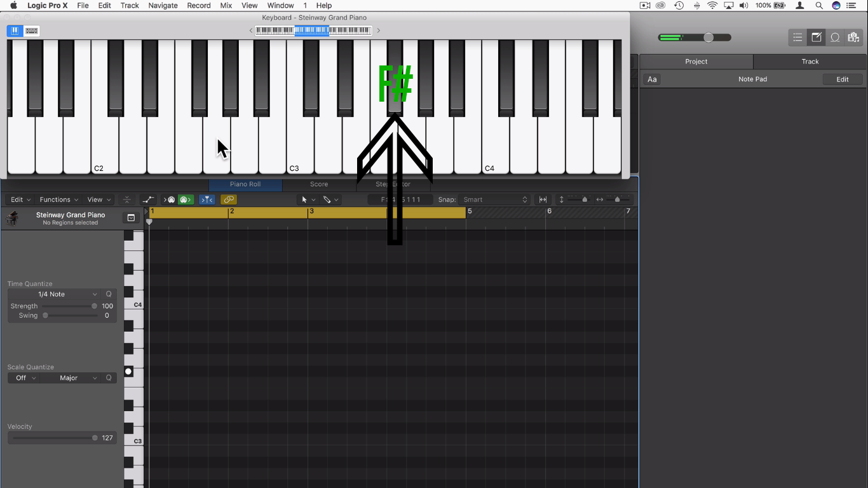Viewport: 868px width, 488px height.
Task: Toggle green MIDI Out button
Action: 186,200
